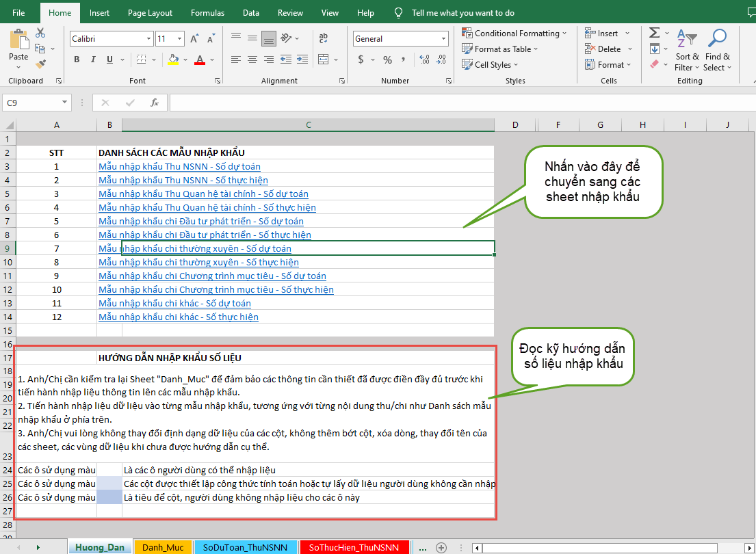Apply the yellow Fill Color swatch
This screenshot has height=554, width=756.
pyautogui.click(x=174, y=60)
